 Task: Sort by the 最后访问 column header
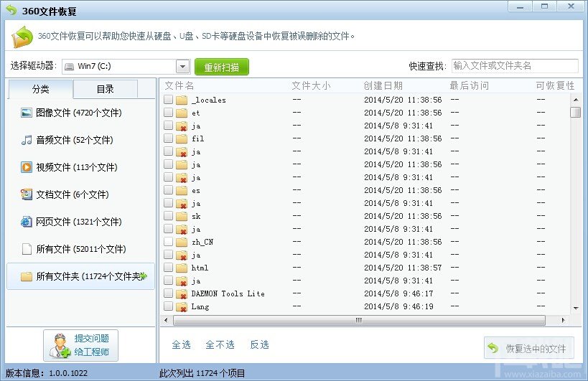[x=469, y=86]
